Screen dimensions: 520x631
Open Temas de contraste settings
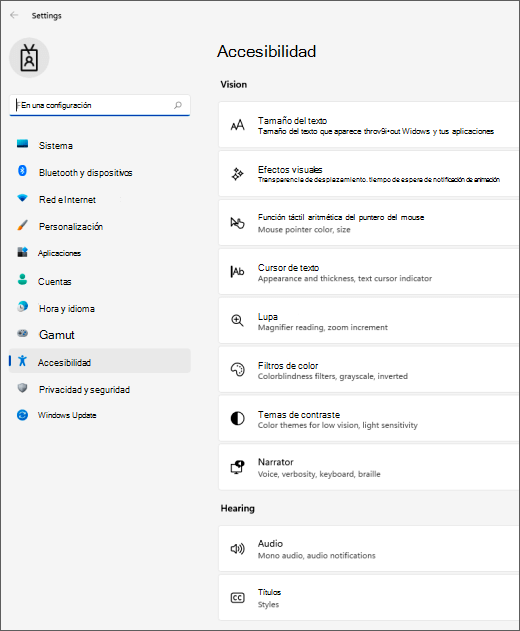point(369,419)
